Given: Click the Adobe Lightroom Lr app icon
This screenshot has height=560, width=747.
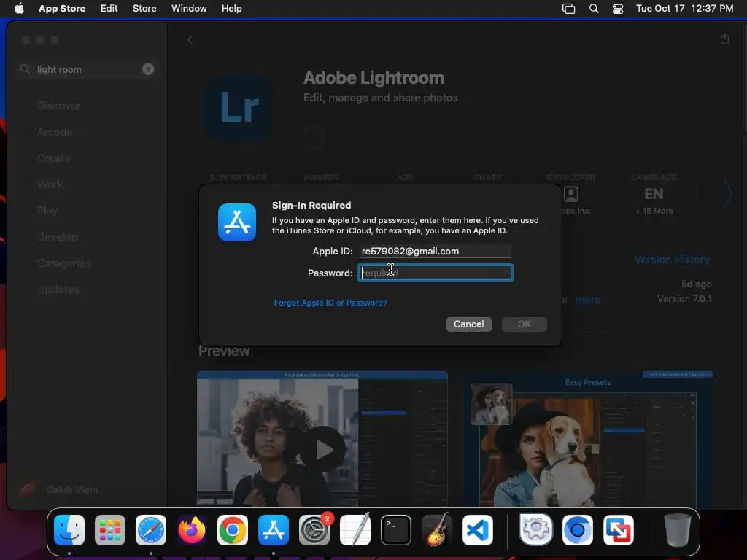Looking at the screenshot, I should (x=239, y=108).
